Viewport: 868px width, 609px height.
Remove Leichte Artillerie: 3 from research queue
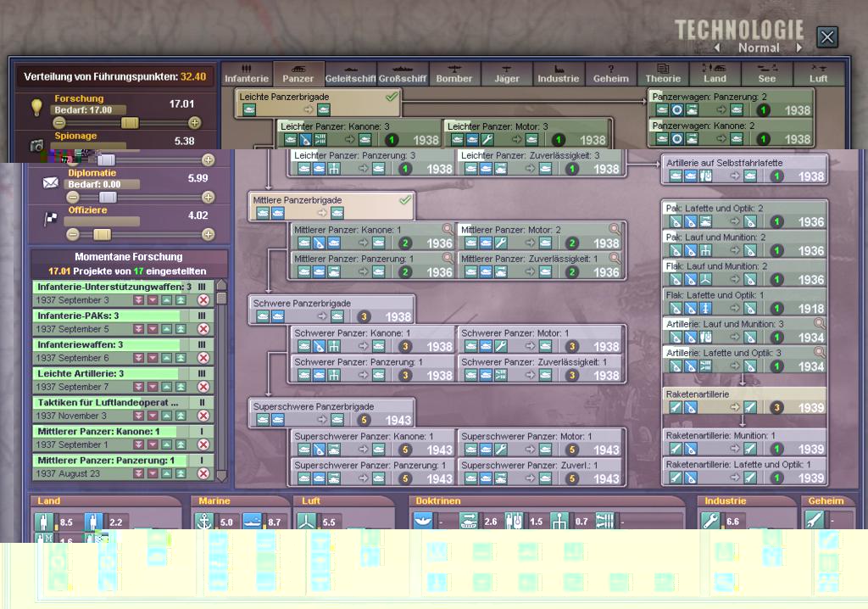(203, 387)
